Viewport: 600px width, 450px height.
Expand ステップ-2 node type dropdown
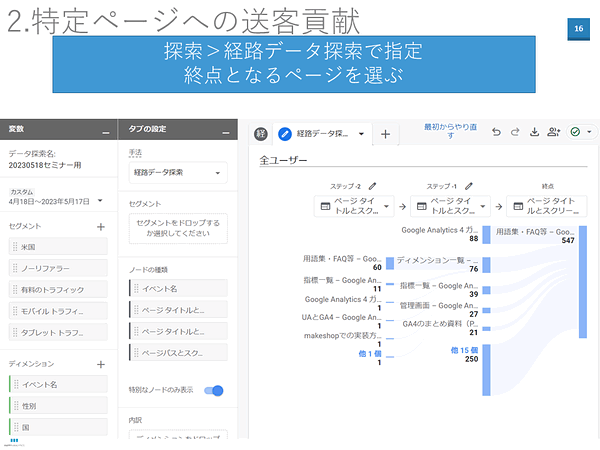pyautogui.click(x=386, y=206)
